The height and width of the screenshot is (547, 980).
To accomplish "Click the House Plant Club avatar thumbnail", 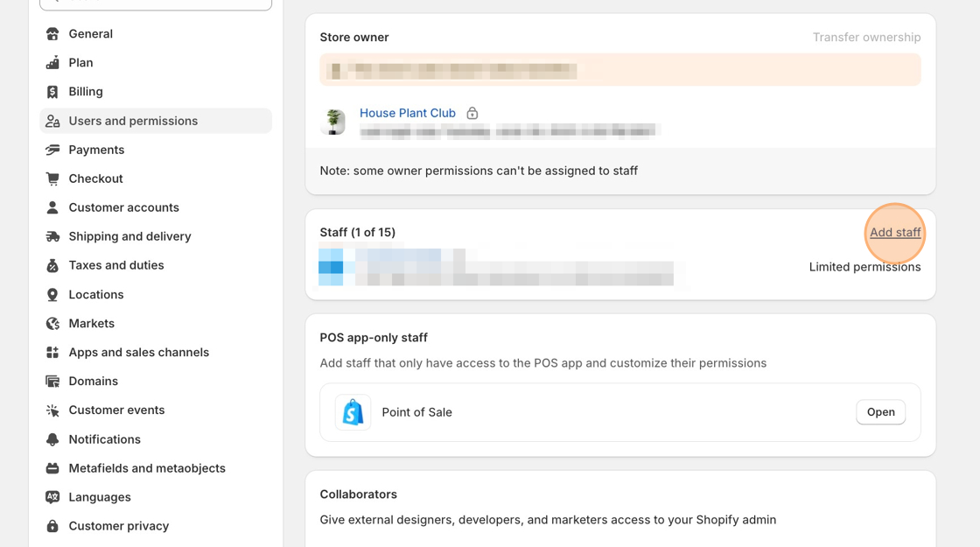I will point(333,122).
